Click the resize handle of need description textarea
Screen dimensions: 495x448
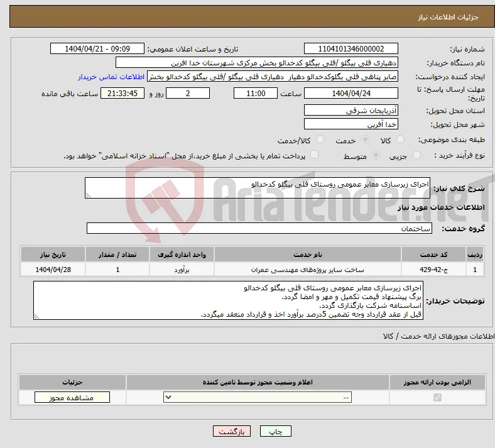point(88,195)
